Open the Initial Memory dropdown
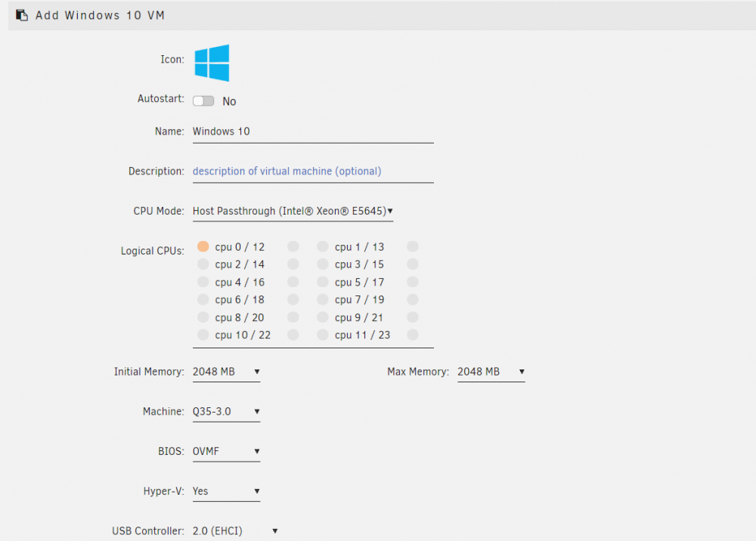 [x=226, y=372]
